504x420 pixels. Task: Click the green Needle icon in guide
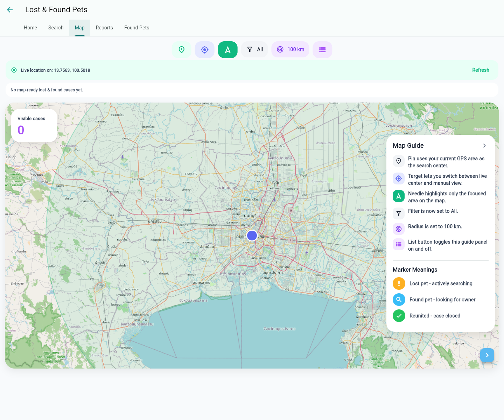(399, 196)
